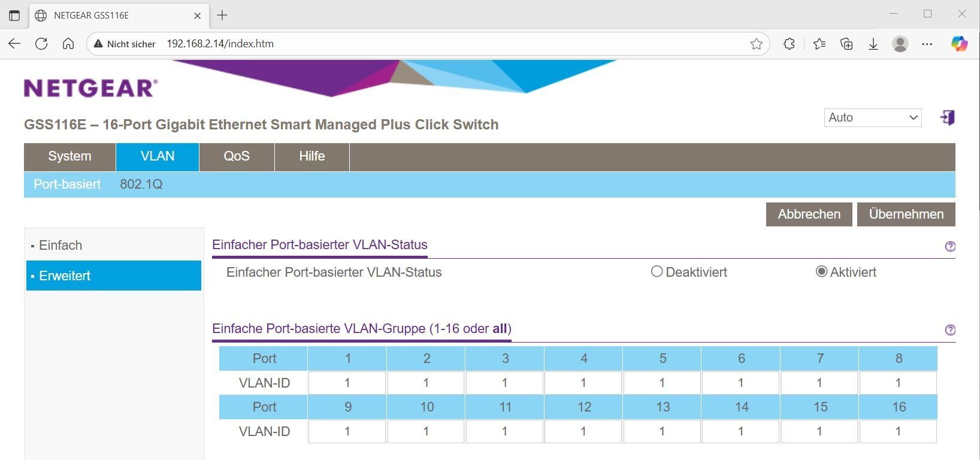The width and height of the screenshot is (980, 460).
Task: Open the user profile menu
Action: [x=900, y=44]
